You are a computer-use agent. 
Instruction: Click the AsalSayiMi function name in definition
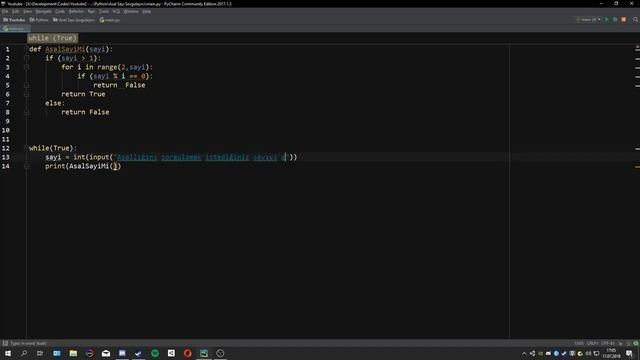[65, 49]
